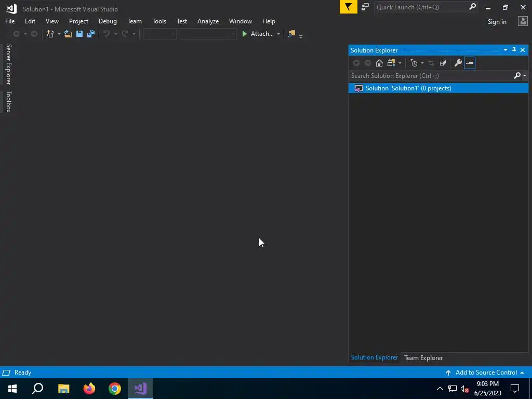
Task: Expand the Attach button dropdown arrow
Action: (278, 34)
